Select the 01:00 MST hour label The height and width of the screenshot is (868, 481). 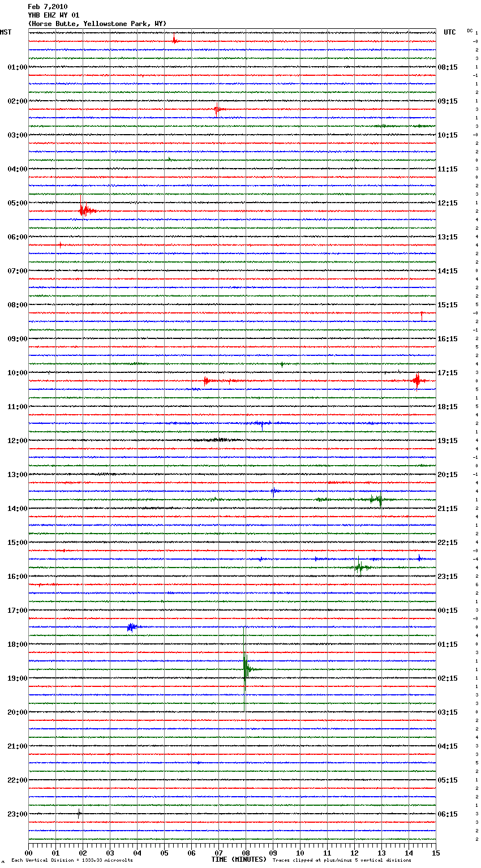pyautogui.click(x=17, y=67)
